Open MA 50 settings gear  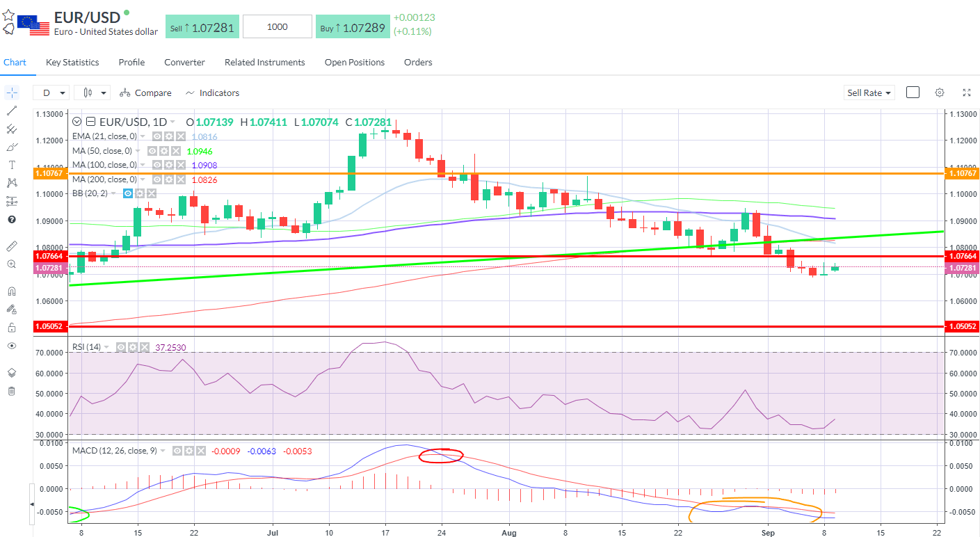coord(164,151)
